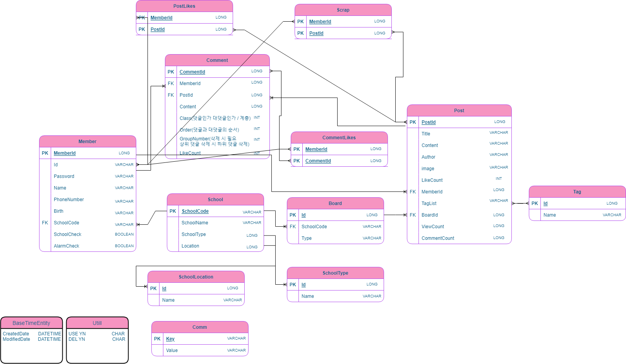The height and width of the screenshot is (364, 626).
Task: Select the Password field in Member table
Action: click(x=64, y=176)
